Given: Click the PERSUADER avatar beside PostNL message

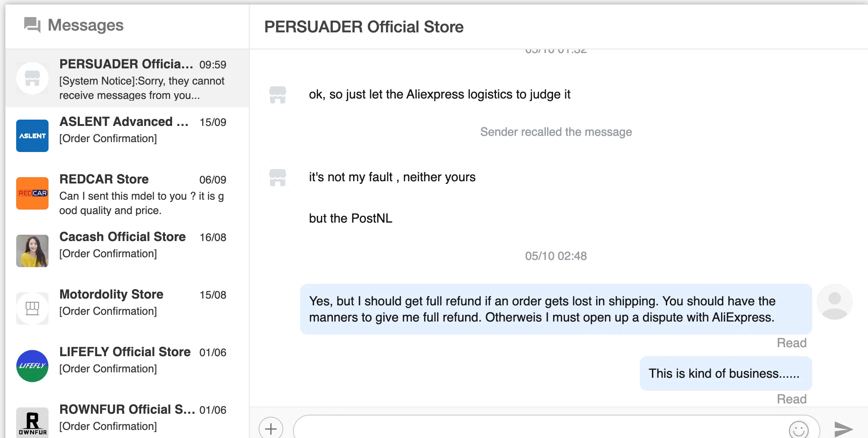Looking at the screenshot, I should (278, 178).
